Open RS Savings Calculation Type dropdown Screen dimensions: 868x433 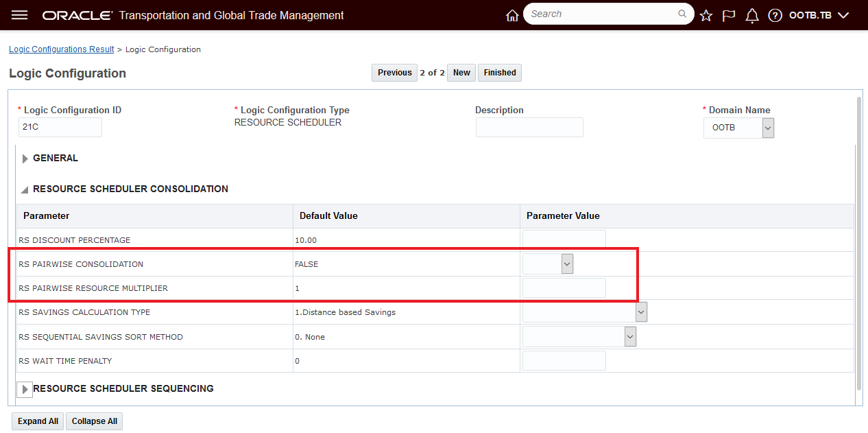584,312
